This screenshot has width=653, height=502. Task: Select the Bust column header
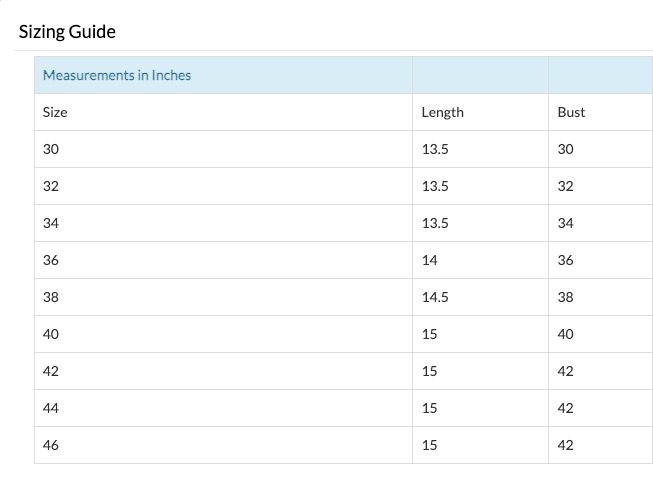[571, 112]
